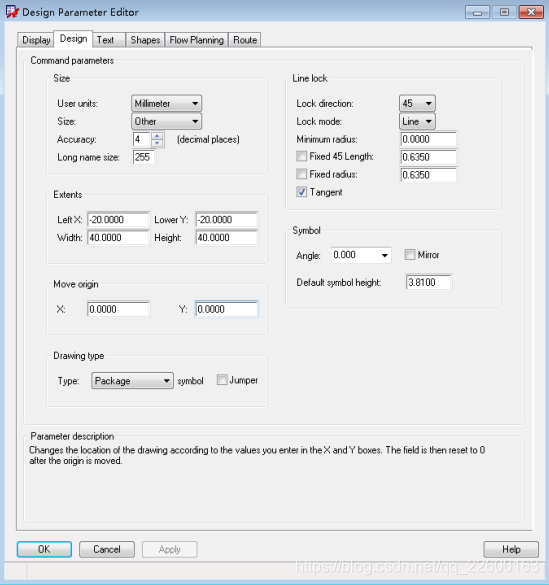The height and width of the screenshot is (585, 549).
Task: Click the Move origin Y field
Action: click(x=226, y=309)
